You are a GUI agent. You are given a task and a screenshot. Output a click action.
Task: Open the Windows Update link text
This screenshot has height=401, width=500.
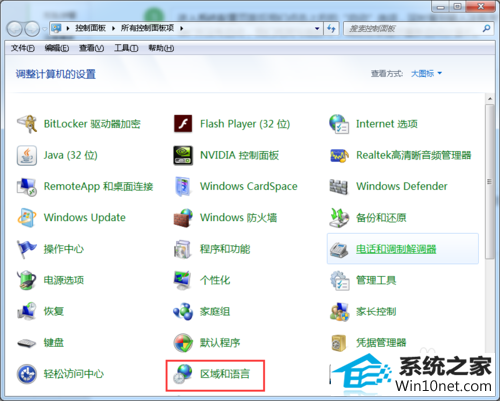[85, 218]
